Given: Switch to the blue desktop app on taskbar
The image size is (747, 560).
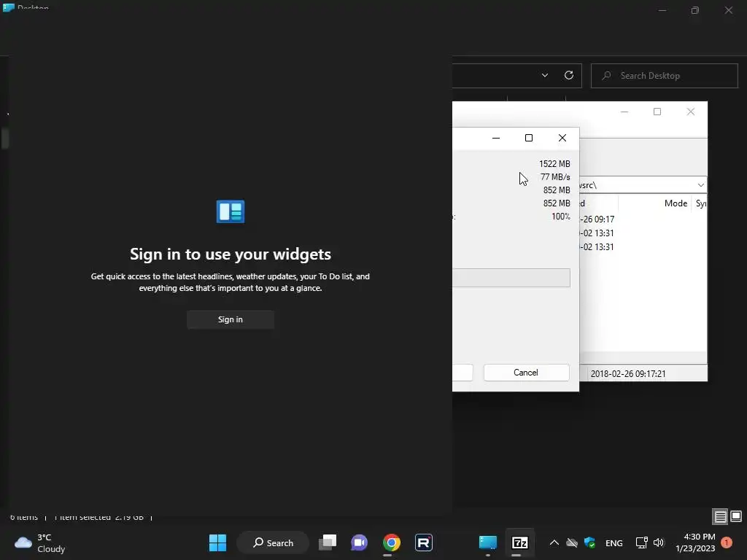Looking at the screenshot, I should pyautogui.click(x=488, y=542).
